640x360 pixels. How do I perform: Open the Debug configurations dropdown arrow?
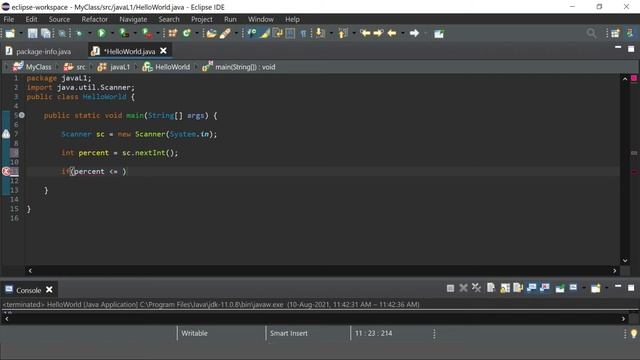point(89,33)
